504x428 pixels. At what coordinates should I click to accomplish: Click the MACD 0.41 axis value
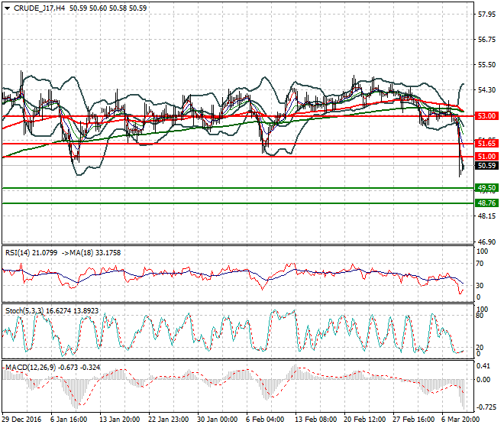point(483,366)
